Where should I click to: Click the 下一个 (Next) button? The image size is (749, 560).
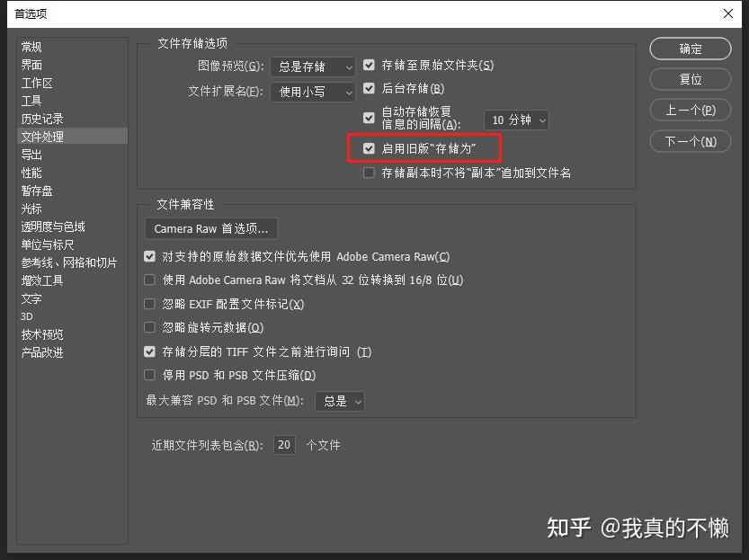pyautogui.click(x=689, y=141)
